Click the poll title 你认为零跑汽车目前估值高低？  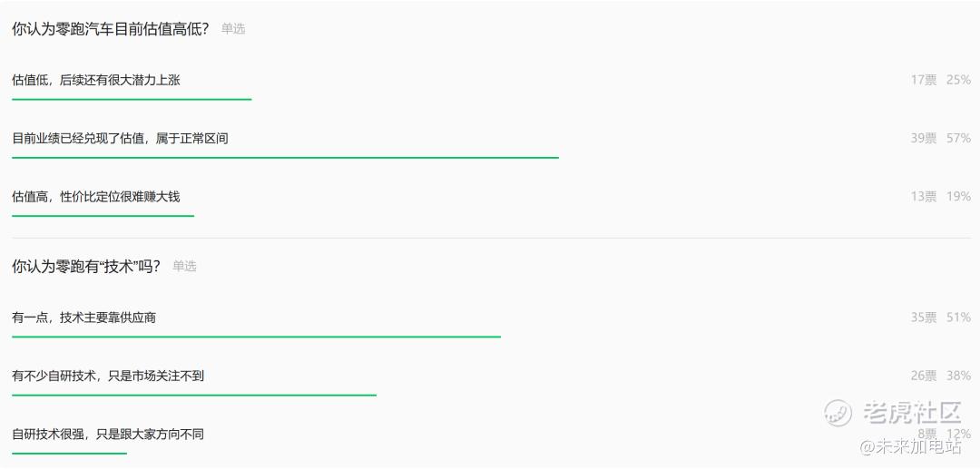pos(110,28)
